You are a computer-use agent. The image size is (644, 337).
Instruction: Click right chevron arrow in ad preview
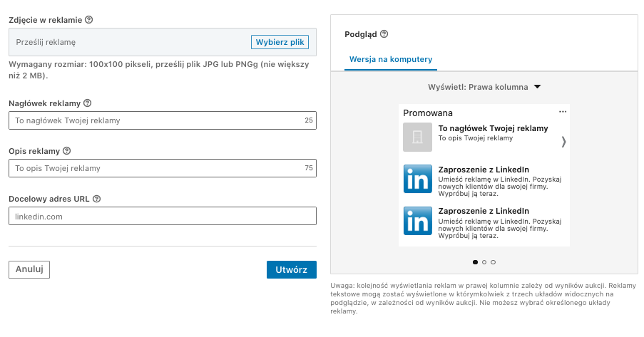[564, 142]
